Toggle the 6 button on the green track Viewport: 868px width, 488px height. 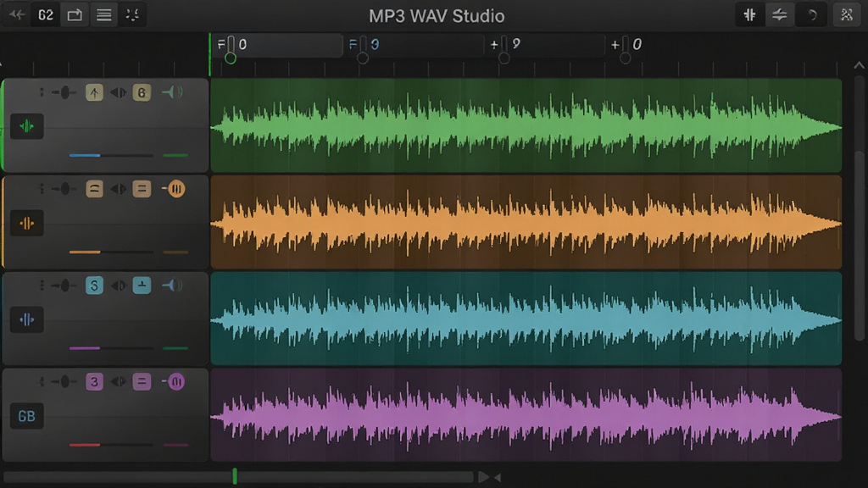(142, 92)
